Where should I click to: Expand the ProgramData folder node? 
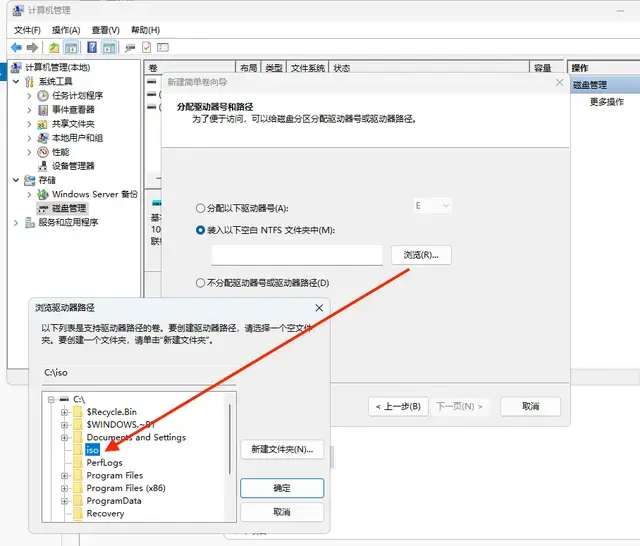64,501
